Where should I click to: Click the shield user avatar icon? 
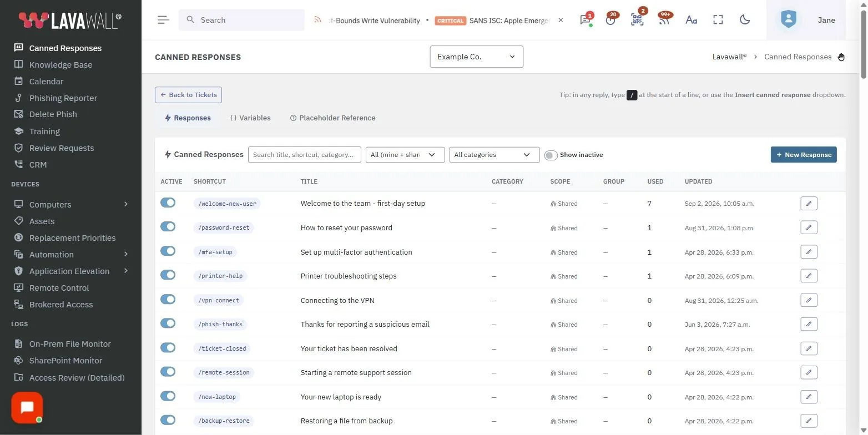(788, 20)
